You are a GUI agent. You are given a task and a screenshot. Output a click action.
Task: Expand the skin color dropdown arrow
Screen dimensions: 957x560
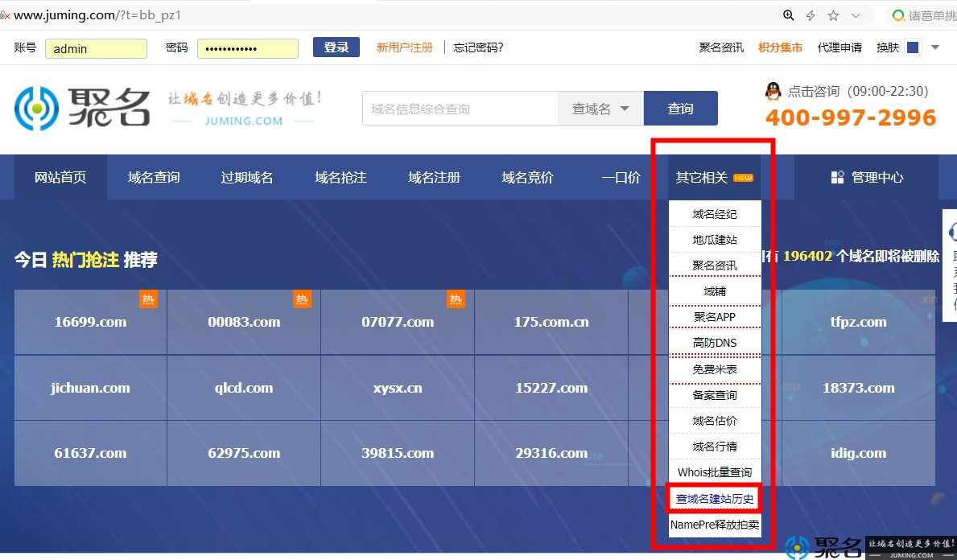point(935,47)
